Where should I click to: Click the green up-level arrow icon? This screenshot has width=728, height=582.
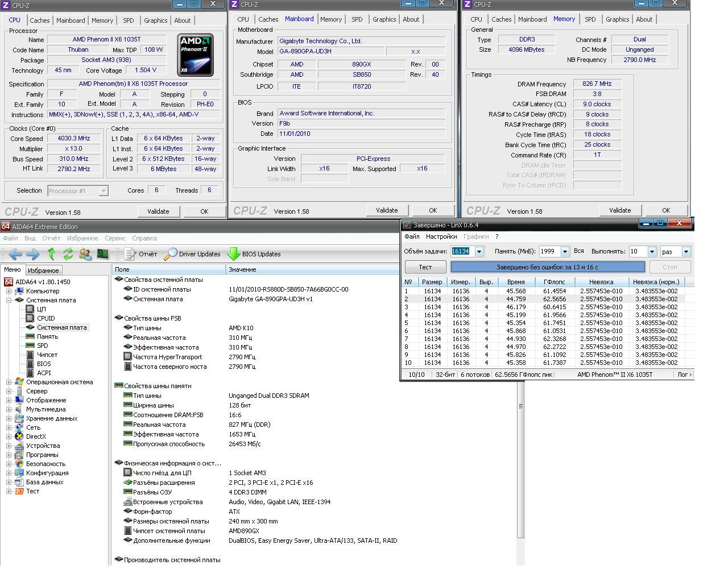pyautogui.click(x=52, y=254)
